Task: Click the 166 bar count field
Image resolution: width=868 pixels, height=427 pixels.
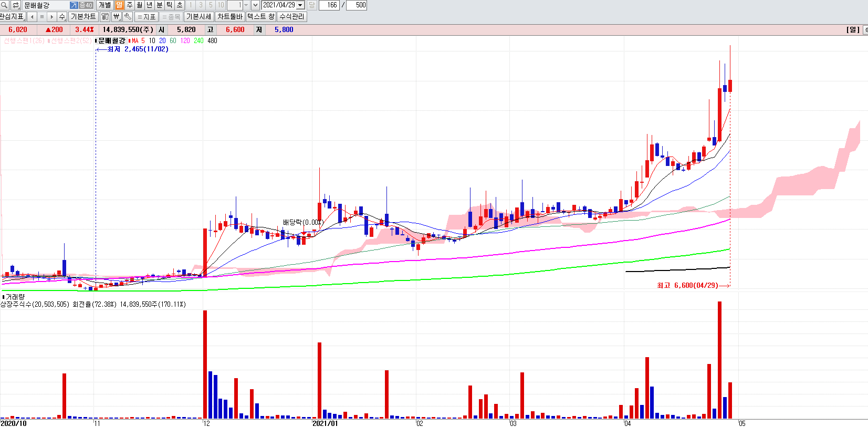Action: pyautogui.click(x=329, y=5)
